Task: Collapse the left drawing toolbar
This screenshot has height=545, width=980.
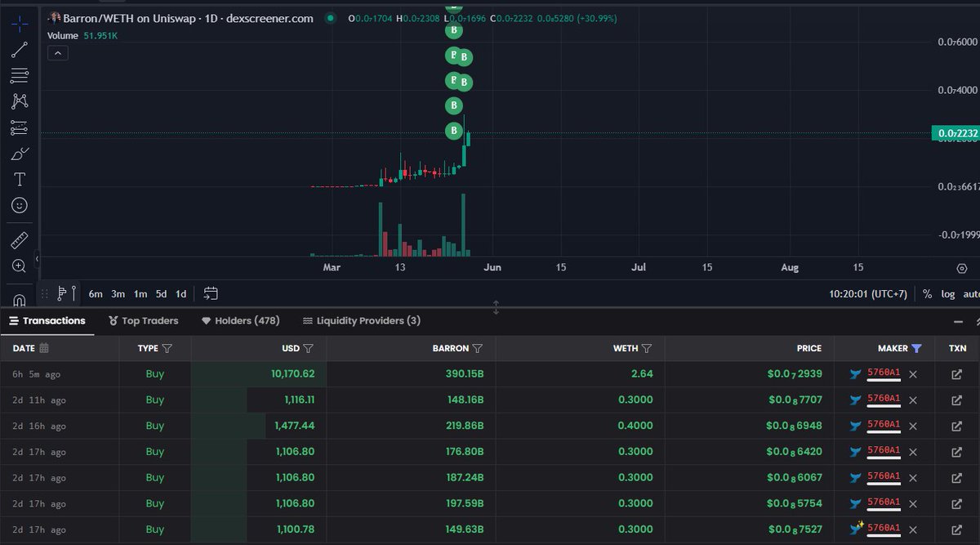Action: [36, 260]
